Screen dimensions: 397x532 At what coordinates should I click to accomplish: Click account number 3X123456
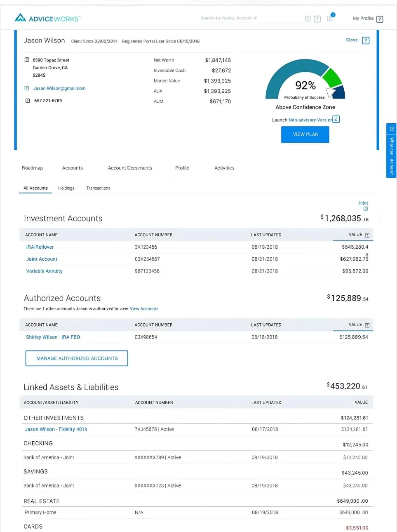[146, 247]
